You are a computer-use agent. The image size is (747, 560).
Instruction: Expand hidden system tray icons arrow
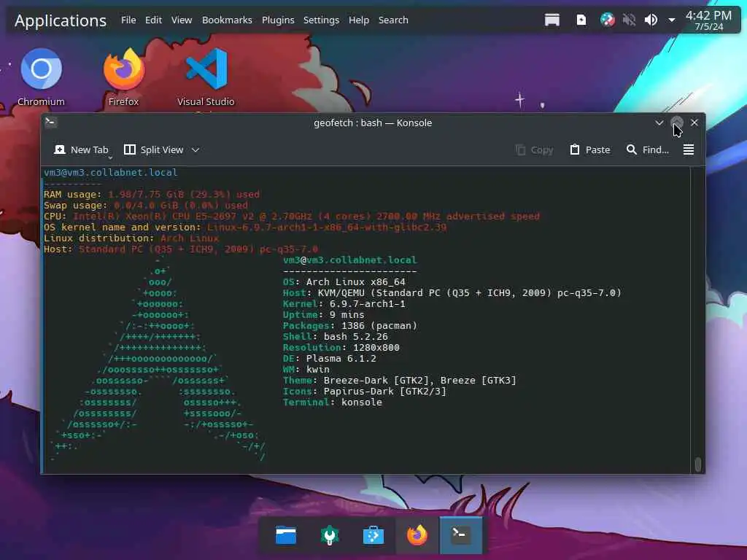click(x=671, y=20)
